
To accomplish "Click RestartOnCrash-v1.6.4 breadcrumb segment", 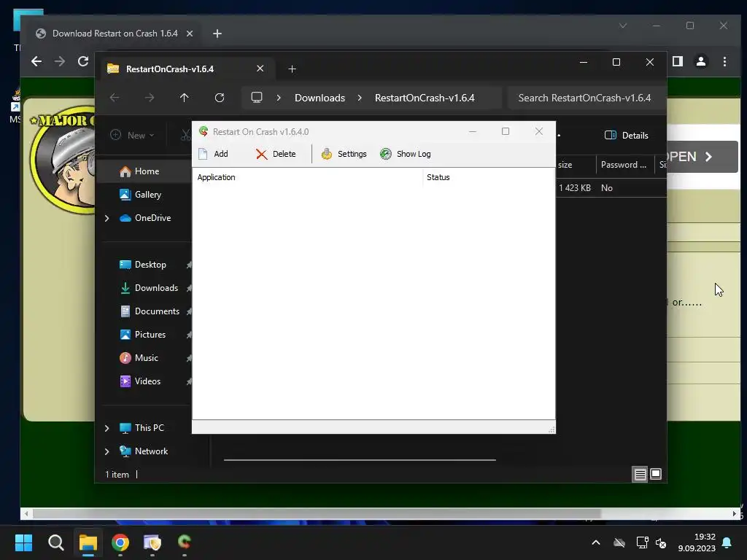I will (x=425, y=98).
